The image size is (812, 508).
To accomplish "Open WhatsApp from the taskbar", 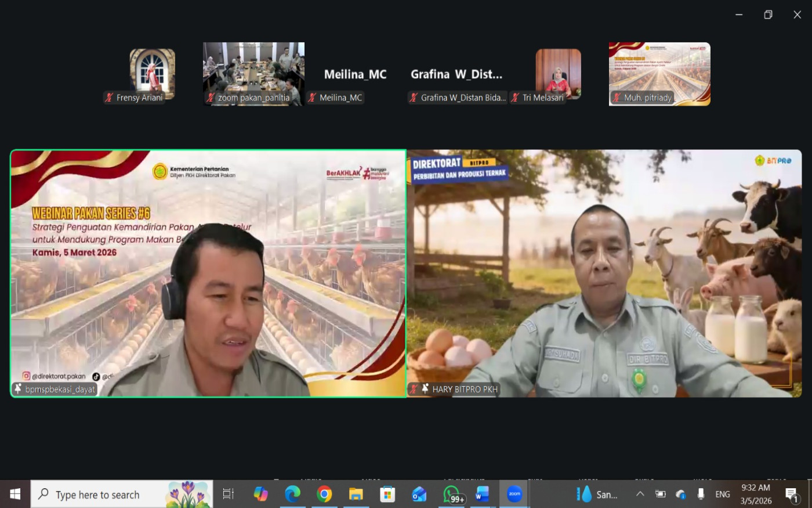I will pos(451,494).
